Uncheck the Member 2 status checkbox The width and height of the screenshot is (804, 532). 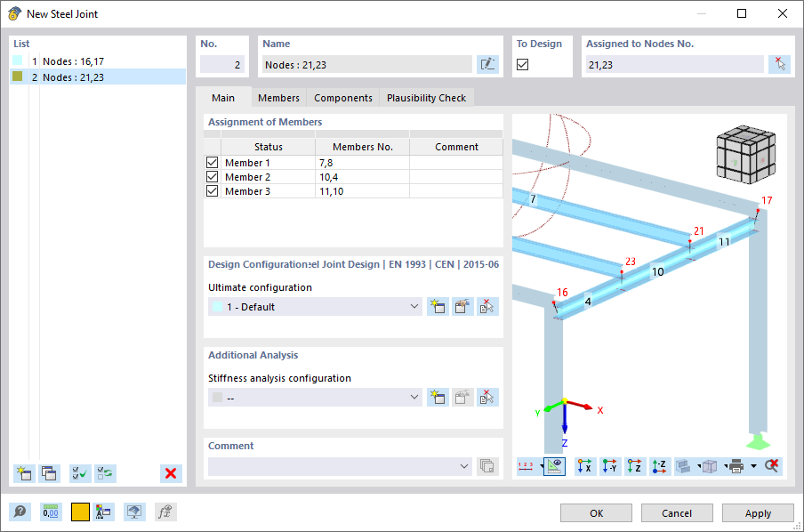coord(213,177)
